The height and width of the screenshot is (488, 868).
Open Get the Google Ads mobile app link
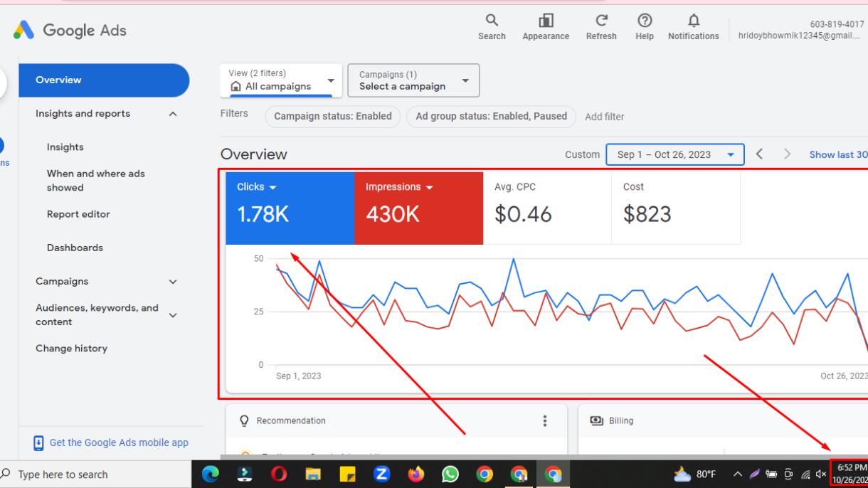[x=119, y=443]
